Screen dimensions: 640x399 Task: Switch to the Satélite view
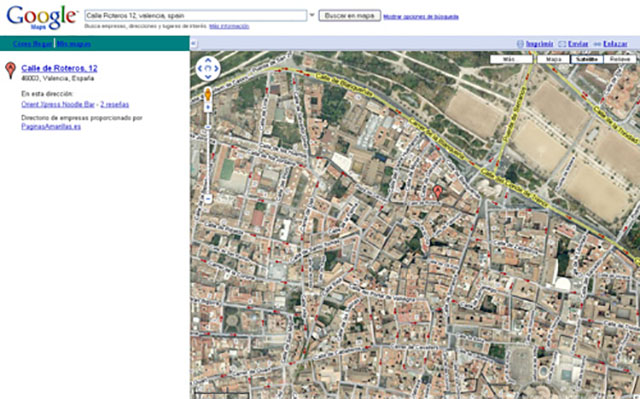pyautogui.click(x=587, y=59)
